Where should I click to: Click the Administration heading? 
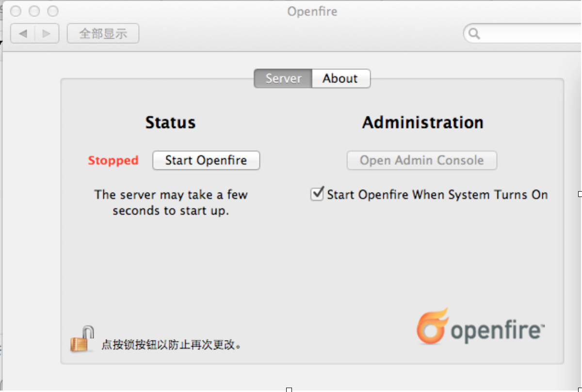click(422, 123)
